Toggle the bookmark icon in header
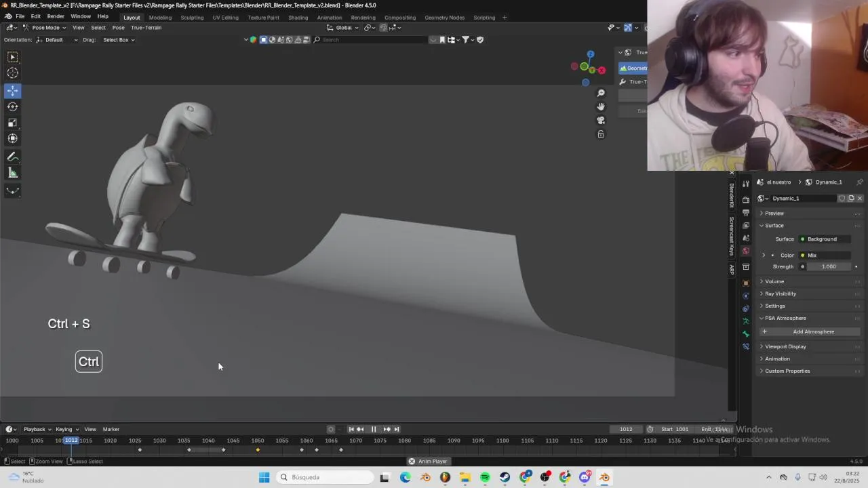 [x=442, y=40]
